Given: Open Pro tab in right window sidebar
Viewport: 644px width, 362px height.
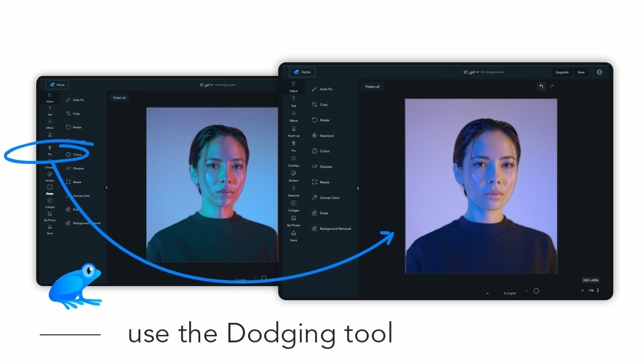Looking at the screenshot, I should coord(293,146).
